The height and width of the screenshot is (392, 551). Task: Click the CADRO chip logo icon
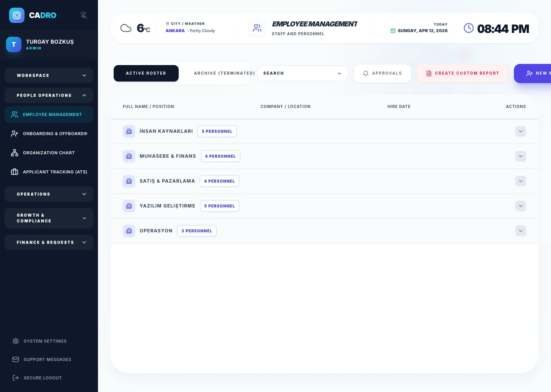click(x=17, y=15)
